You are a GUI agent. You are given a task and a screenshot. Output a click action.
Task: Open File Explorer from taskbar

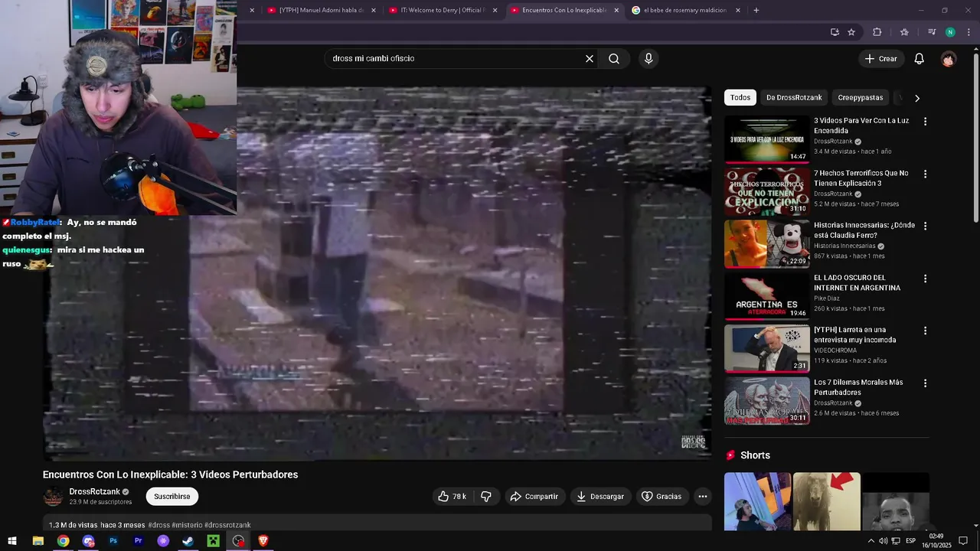pyautogui.click(x=38, y=541)
